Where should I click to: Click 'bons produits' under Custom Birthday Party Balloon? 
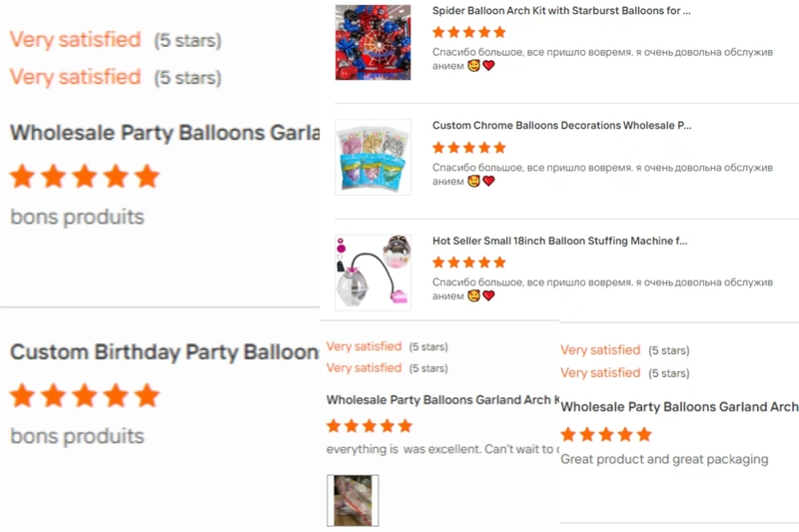click(77, 436)
